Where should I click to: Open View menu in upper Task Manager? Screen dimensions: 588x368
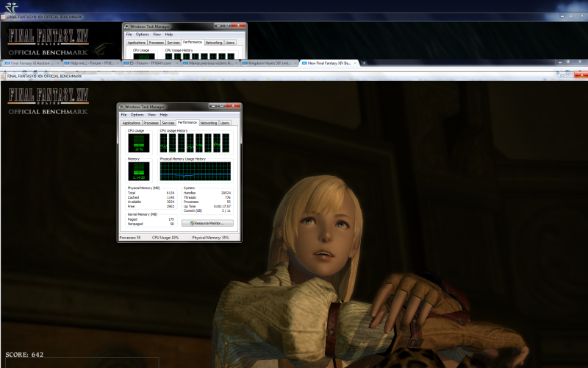[157, 34]
